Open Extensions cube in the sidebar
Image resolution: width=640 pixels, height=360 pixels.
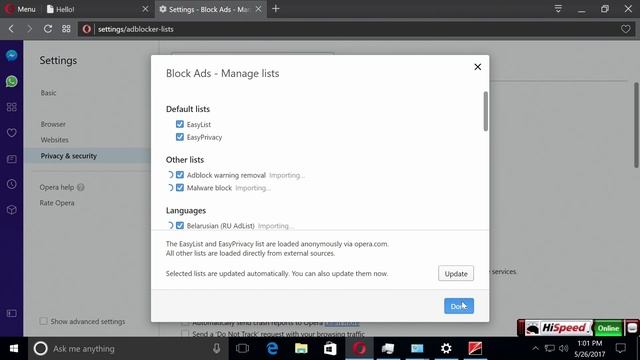pyautogui.click(x=11, y=210)
